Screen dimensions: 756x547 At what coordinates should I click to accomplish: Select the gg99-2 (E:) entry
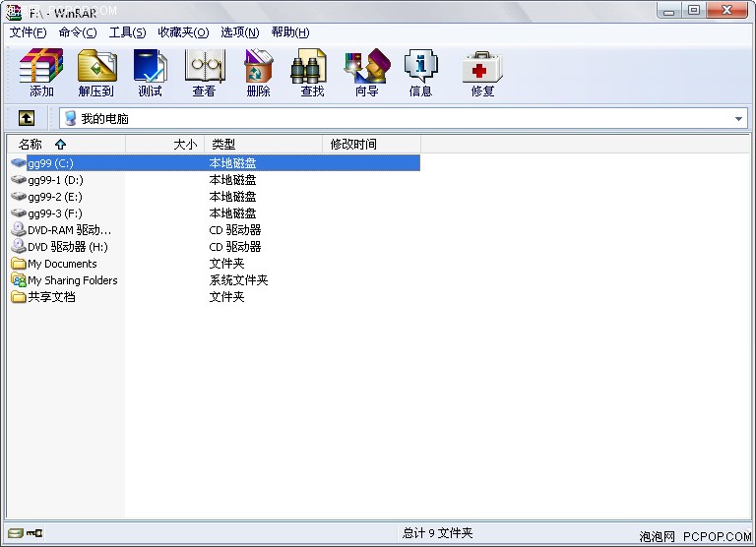coord(55,197)
